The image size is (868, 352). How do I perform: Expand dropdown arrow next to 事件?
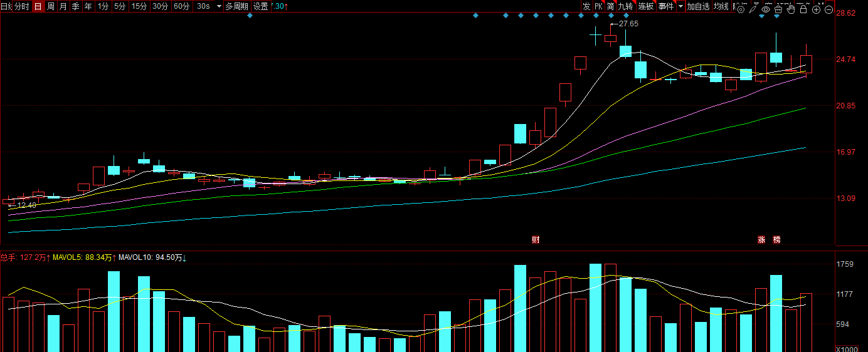tap(681, 6)
